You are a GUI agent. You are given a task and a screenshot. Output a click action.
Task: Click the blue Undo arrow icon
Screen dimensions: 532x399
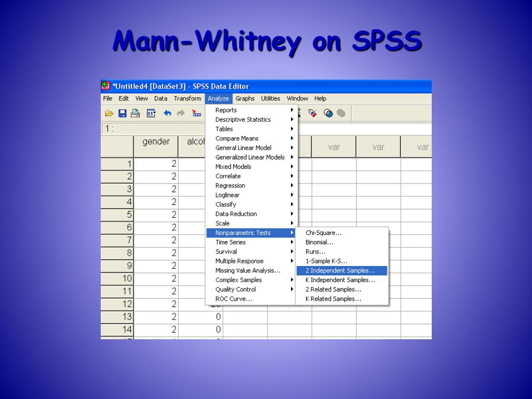tap(167, 113)
